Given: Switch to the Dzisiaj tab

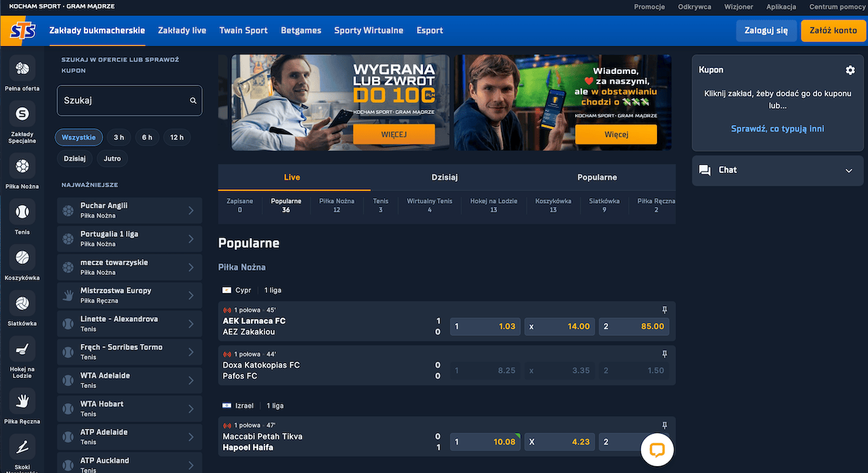Looking at the screenshot, I should [x=445, y=177].
